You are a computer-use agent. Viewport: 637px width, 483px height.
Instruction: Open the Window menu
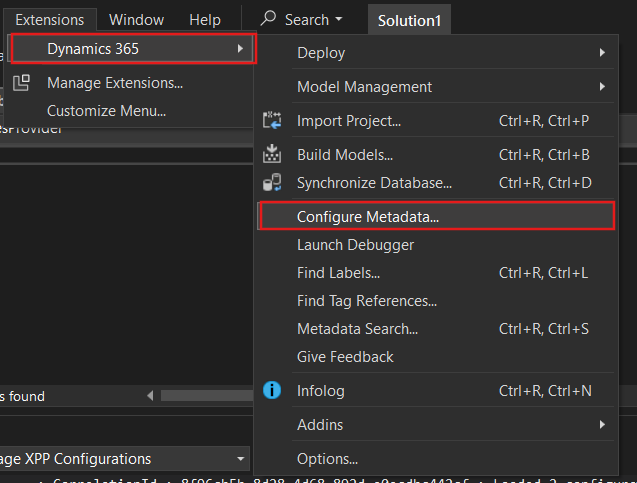(x=136, y=19)
